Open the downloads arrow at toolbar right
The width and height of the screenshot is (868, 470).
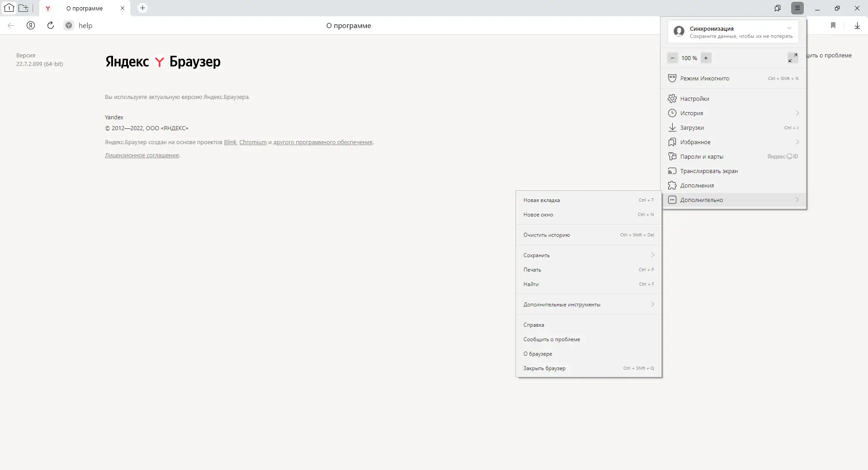[x=857, y=26]
